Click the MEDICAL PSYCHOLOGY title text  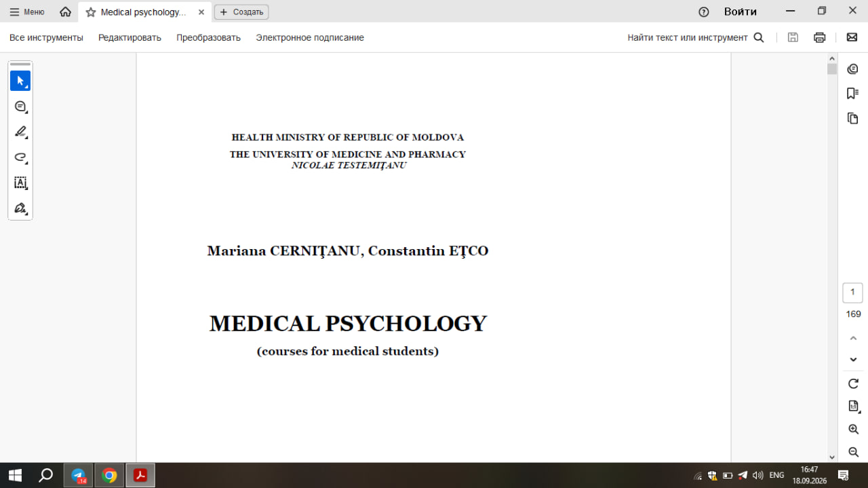tap(348, 324)
